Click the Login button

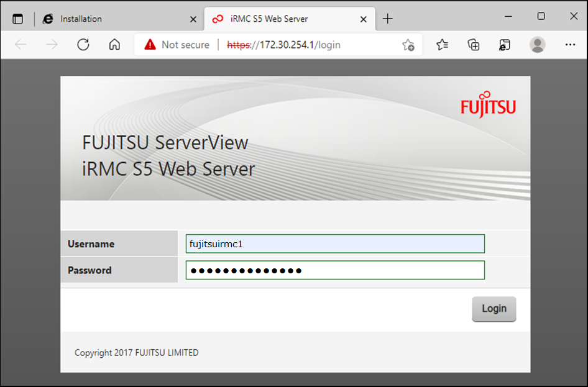(494, 309)
